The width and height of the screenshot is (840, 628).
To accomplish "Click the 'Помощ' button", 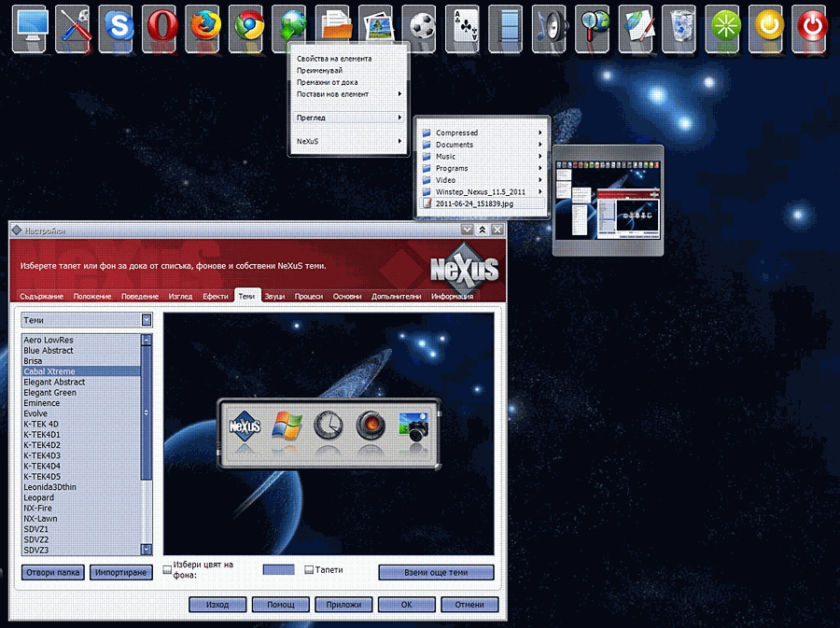I will tap(281, 605).
